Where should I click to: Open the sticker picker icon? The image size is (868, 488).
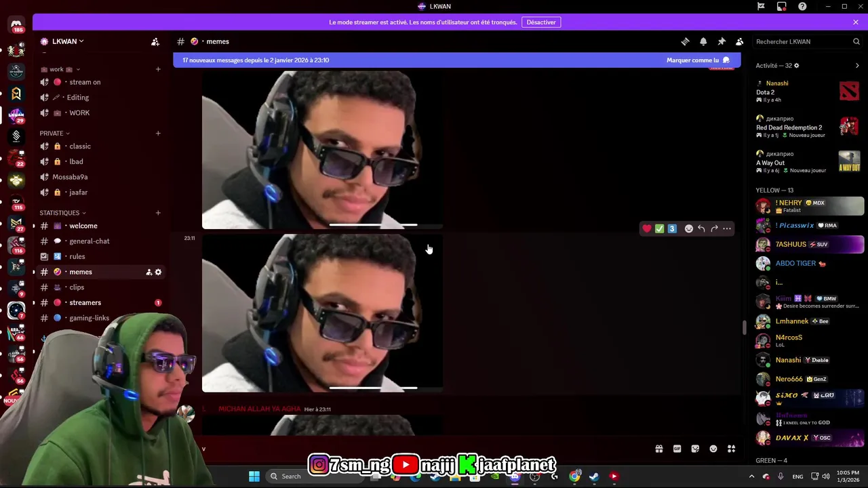click(x=695, y=449)
